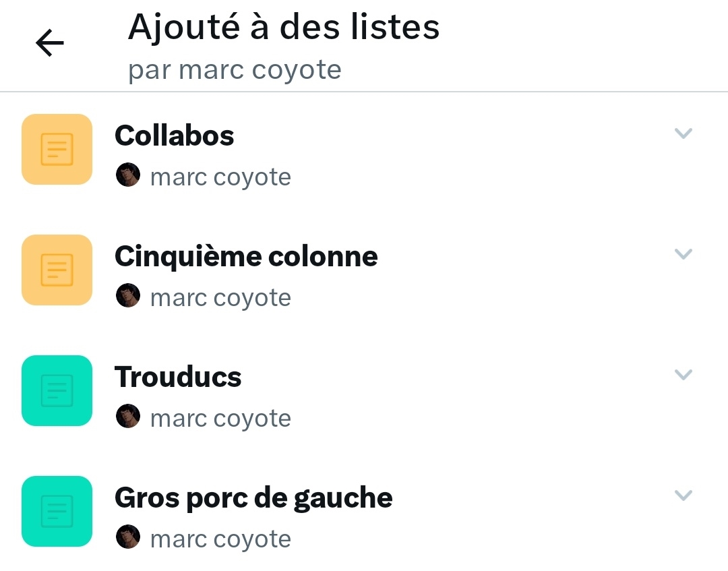This screenshot has width=728, height=571.
Task: Expand the chevron for Gros porc de gauche
Action: (684, 495)
